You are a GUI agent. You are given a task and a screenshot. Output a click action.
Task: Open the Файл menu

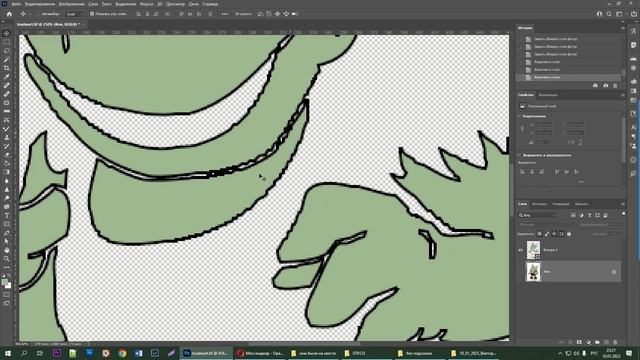coord(16,4)
